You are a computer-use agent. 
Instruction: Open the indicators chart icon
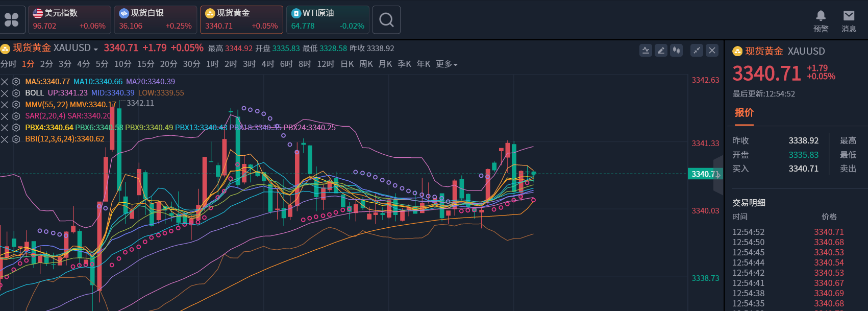coord(646,50)
